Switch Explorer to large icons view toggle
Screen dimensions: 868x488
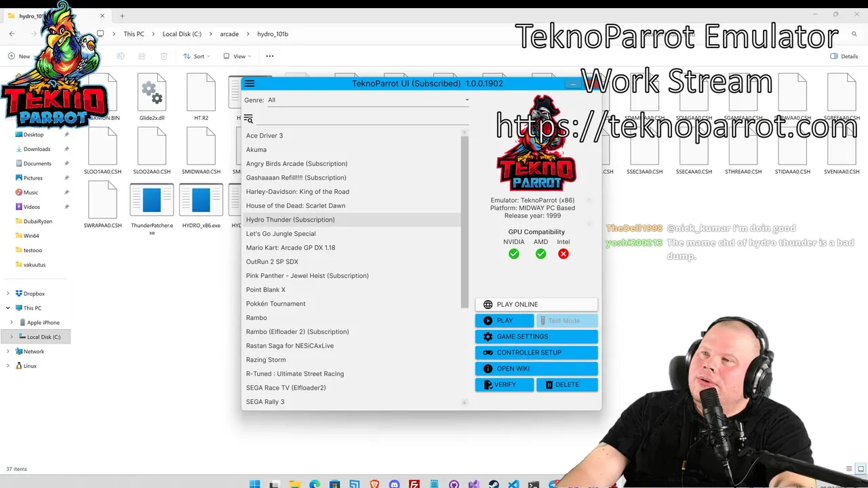[x=859, y=469]
